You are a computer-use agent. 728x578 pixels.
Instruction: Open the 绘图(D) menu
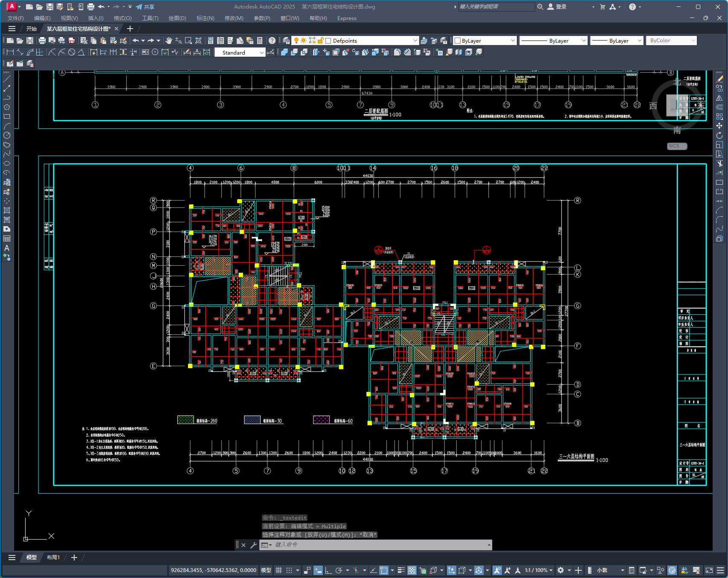pyautogui.click(x=177, y=18)
